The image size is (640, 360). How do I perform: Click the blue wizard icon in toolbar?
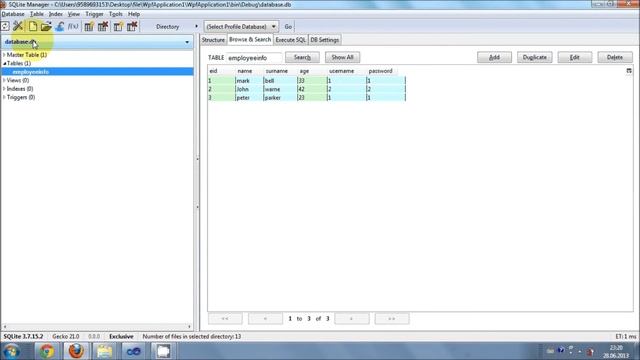pos(60,27)
